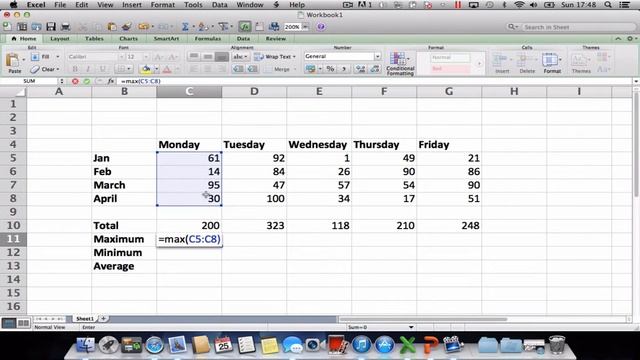Click the Filter funnel icon
Screen dimensions: 640x360
[223, 27]
